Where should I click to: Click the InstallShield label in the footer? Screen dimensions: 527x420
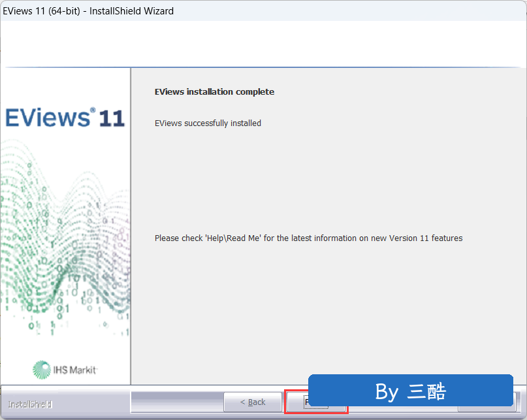(x=30, y=404)
